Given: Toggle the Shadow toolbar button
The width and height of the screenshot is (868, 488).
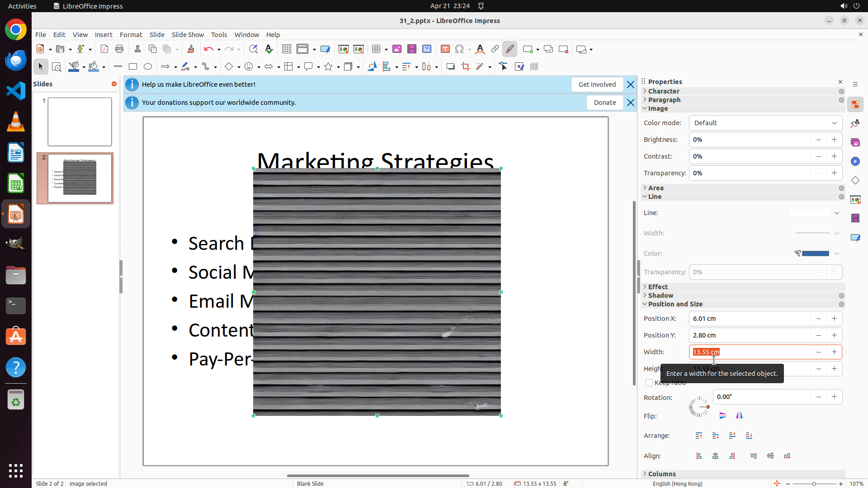Looking at the screenshot, I should click(x=450, y=67).
